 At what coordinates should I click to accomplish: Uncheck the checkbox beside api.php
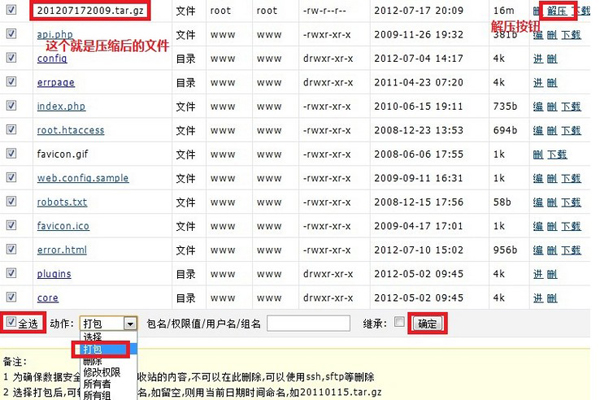11,34
